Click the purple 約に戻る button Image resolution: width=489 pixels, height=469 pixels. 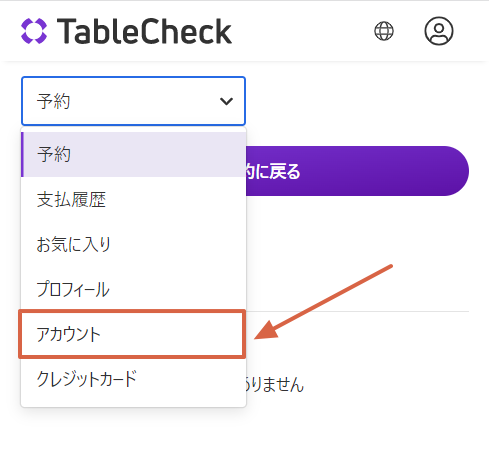coord(357,171)
